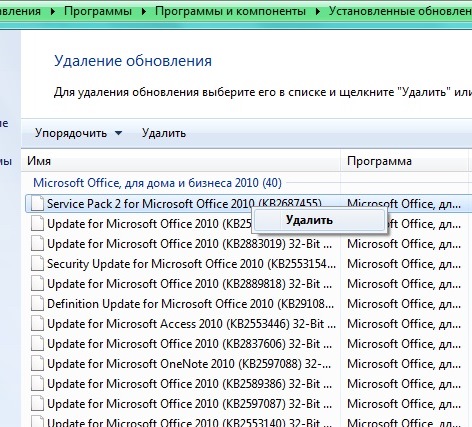The height and width of the screenshot is (427, 472).
Task: Click icon next to KB2589386 update
Action: coord(37,384)
